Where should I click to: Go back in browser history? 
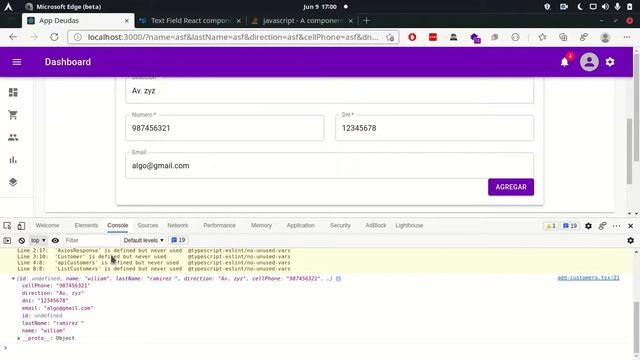pos(13,37)
